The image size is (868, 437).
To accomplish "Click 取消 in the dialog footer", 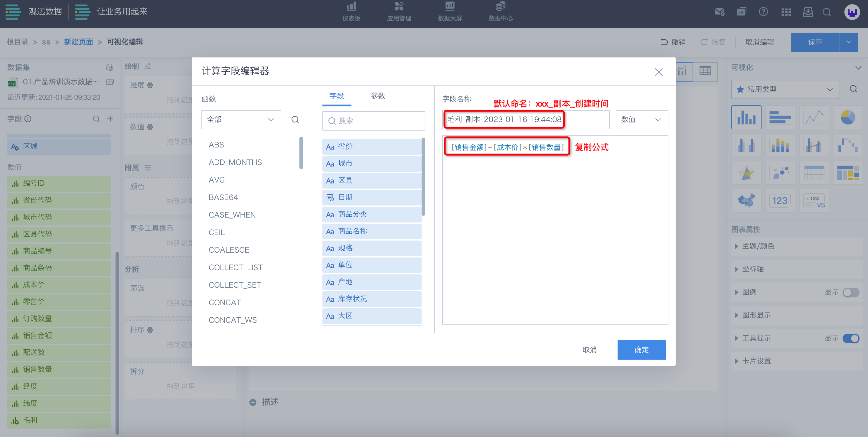I will 589,349.
